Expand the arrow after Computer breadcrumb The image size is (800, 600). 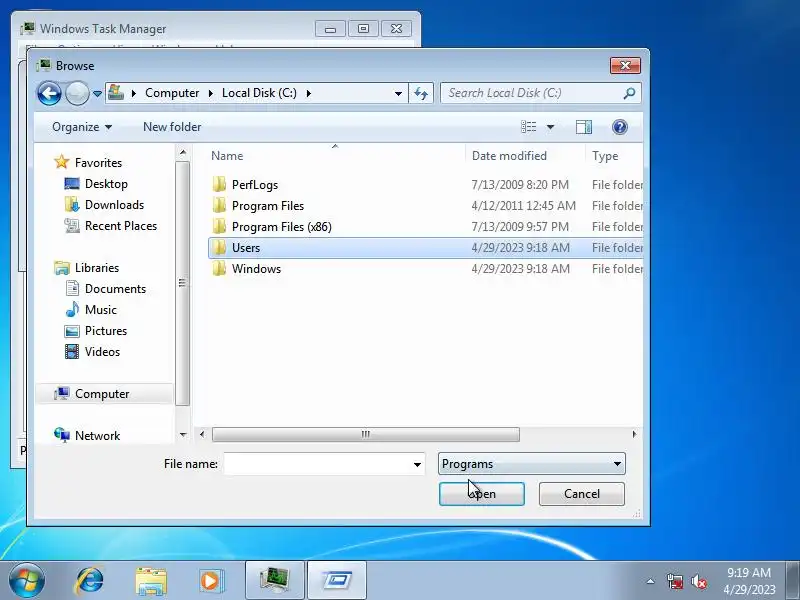pos(211,93)
